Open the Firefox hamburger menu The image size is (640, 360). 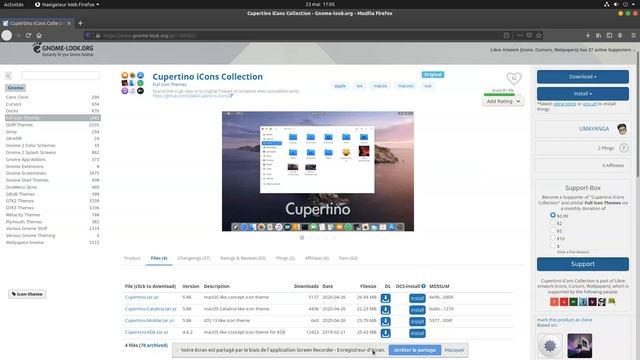click(633, 36)
